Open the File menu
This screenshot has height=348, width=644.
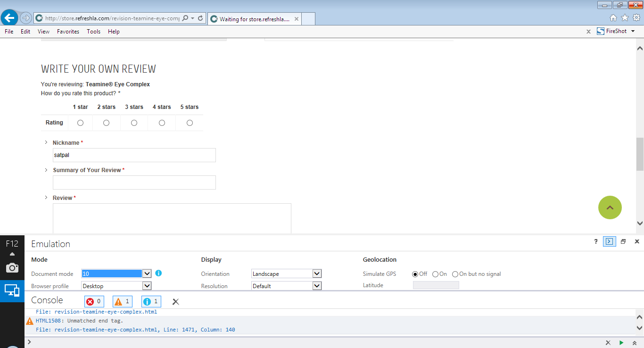(9, 32)
